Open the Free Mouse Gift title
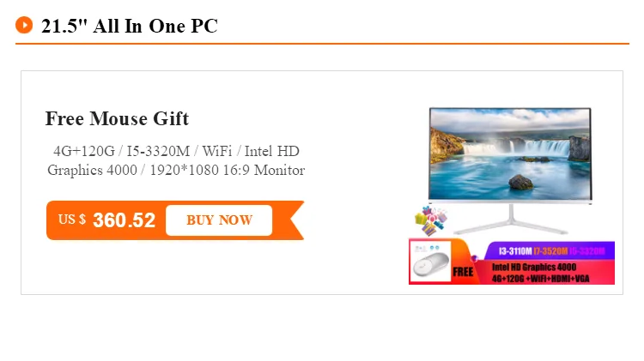Viewport: 644px width, 361px height. pyautogui.click(x=117, y=118)
